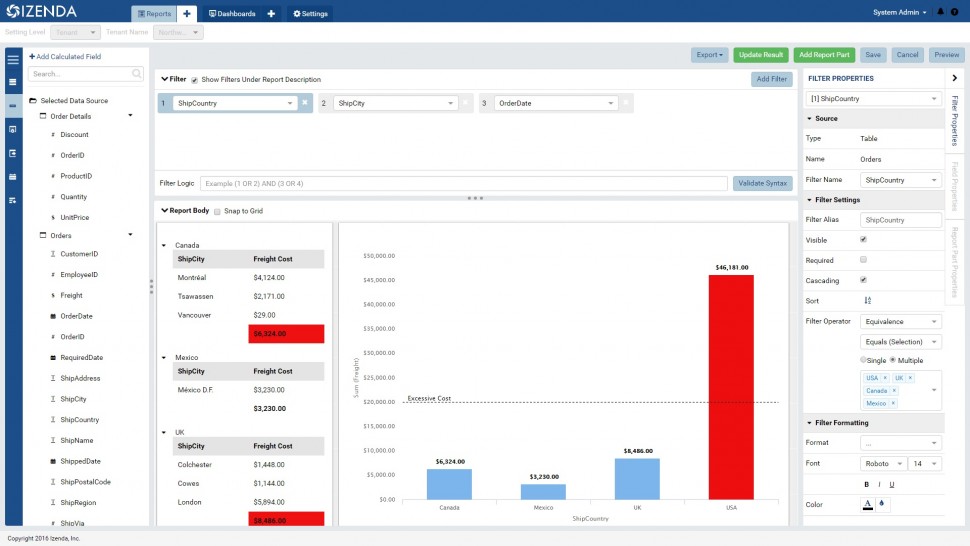Click the Add Report Part button

[x=824, y=55]
